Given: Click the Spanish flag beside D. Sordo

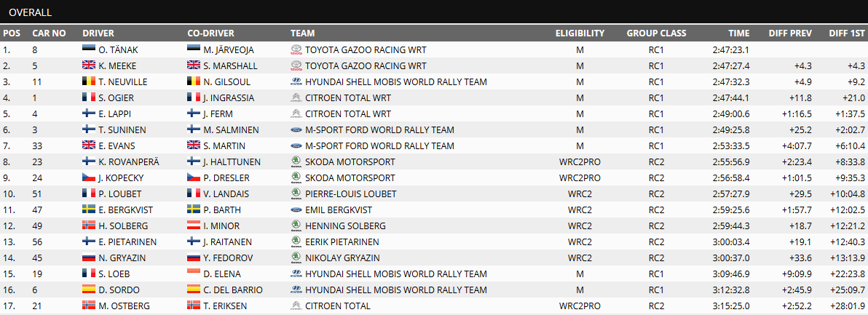Looking at the screenshot, I should [x=89, y=290].
